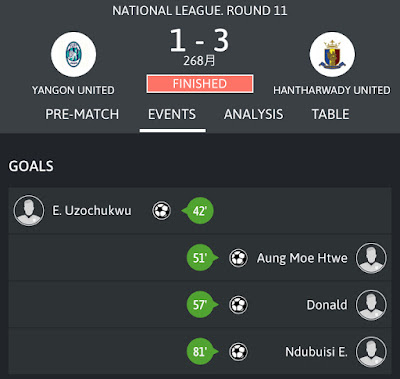400x379 pixels.
Task: Open Donald's player avatar
Action: [371, 305]
